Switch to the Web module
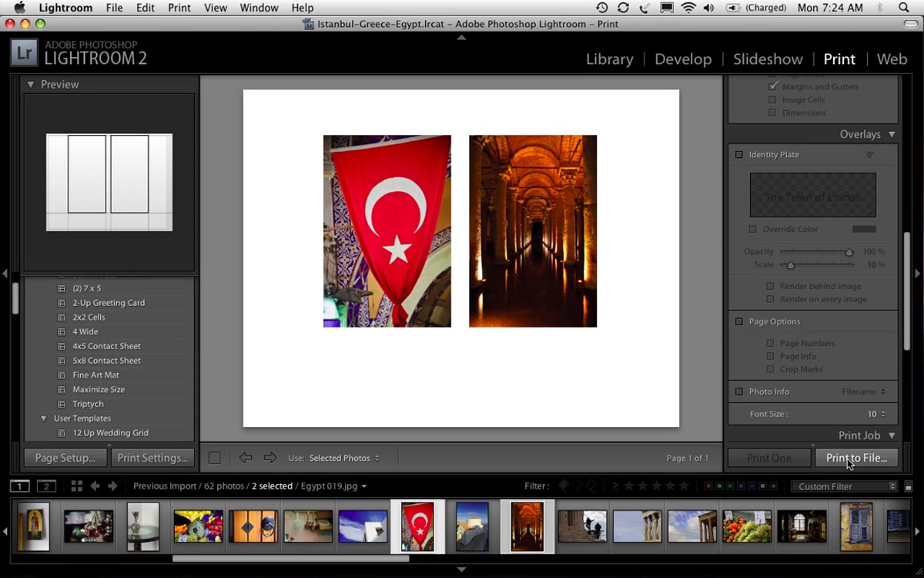This screenshot has height=578, width=924. click(x=892, y=59)
